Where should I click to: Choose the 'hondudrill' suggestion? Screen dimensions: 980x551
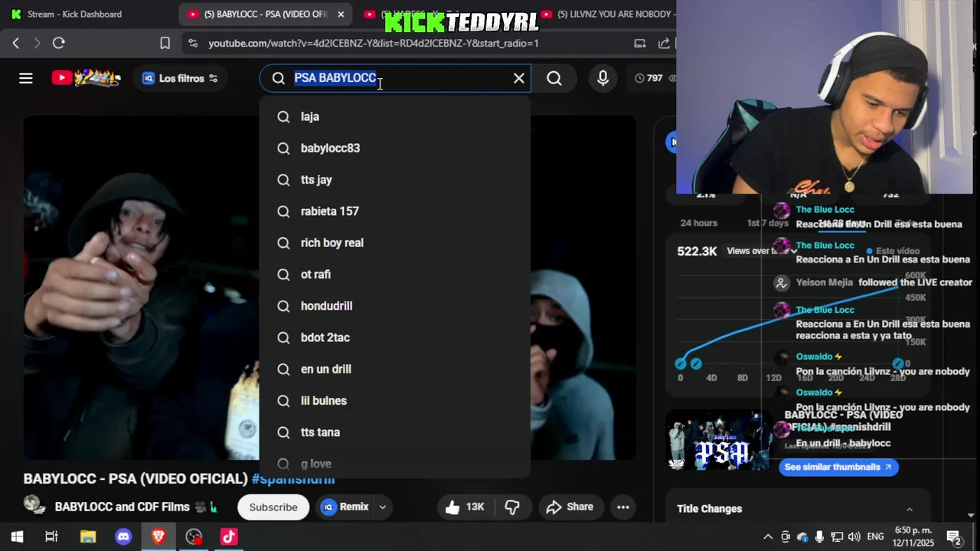tap(395, 306)
